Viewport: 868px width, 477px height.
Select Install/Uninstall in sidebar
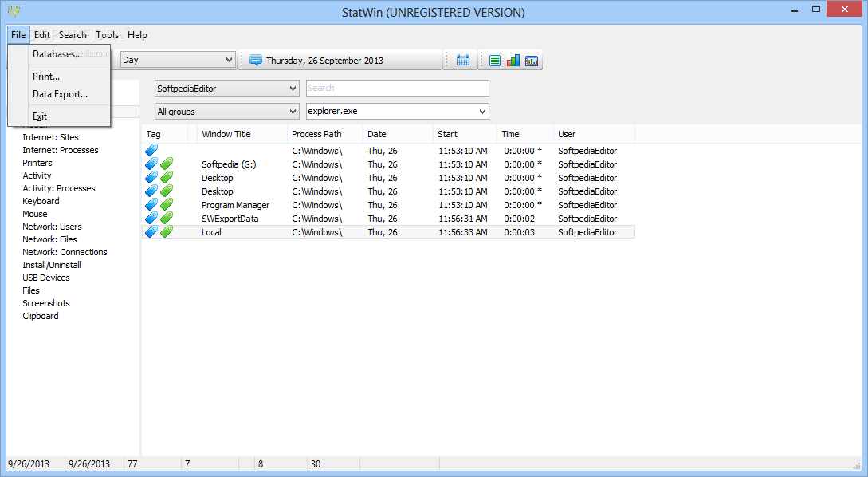52,265
